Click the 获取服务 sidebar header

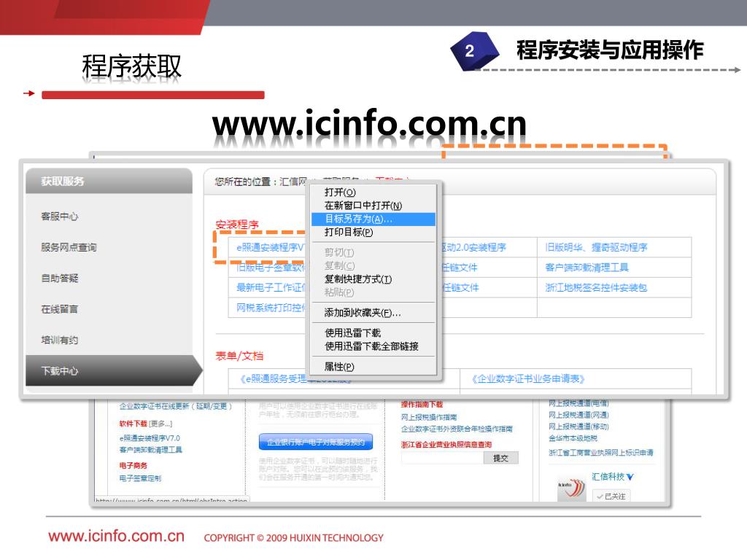click(109, 181)
